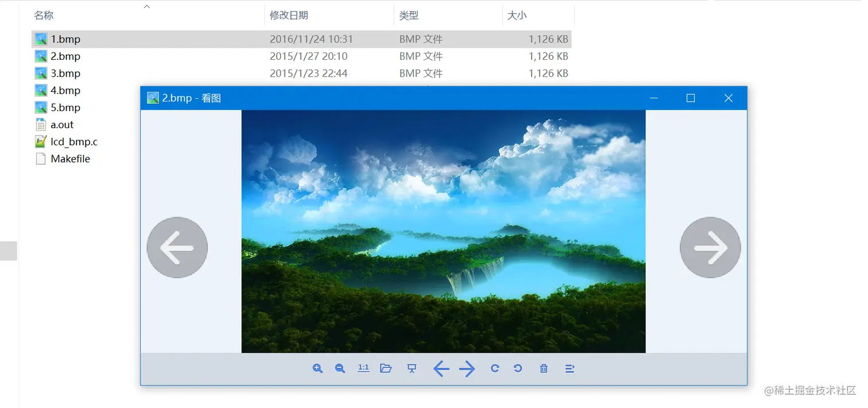Open the more options list icon
This screenshot has height=408, width=868.
[x=569, y=368]
